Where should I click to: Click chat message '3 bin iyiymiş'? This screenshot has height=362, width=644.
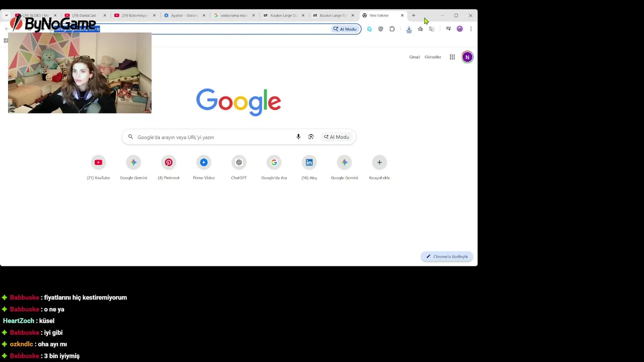[62, 356]
